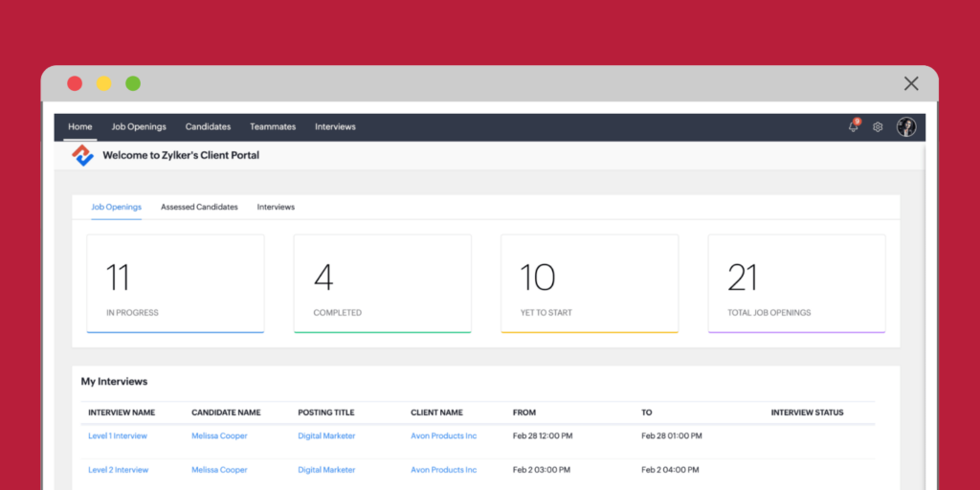Open Job Openings in top navigation bar
The image size is (980, 490).
[139, 127]
